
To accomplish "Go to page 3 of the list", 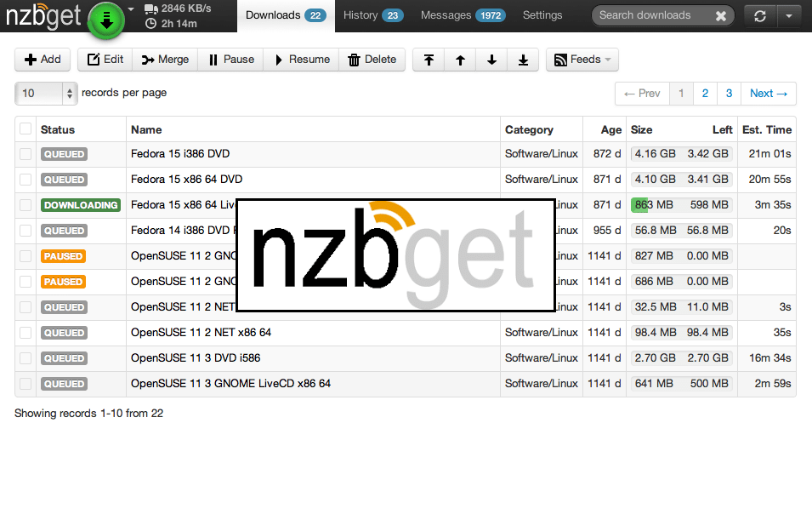I will 730,94.
